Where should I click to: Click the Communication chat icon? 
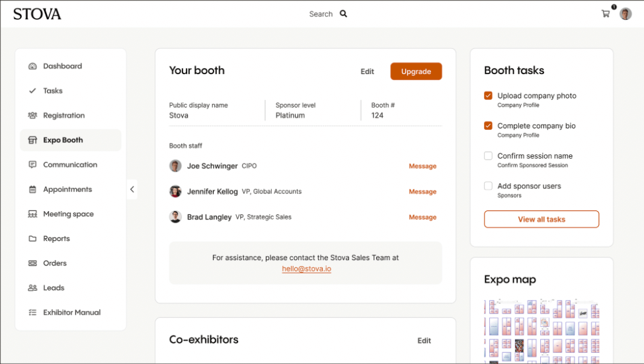click(32, 165)
